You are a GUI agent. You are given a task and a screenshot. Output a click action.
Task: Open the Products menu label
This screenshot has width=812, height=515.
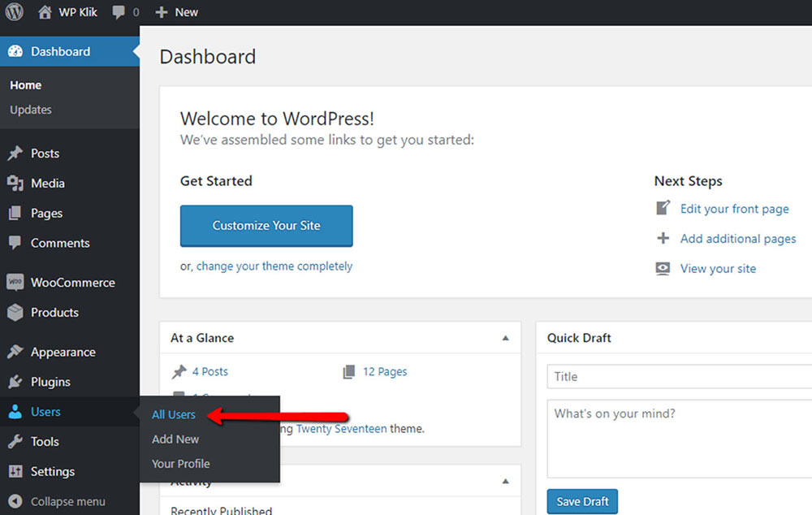pos(55,313)
